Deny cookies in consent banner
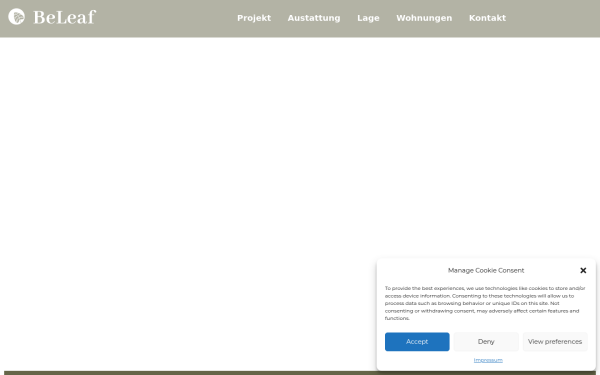Viewport: 600px width, 375px height. pos(486,342)
